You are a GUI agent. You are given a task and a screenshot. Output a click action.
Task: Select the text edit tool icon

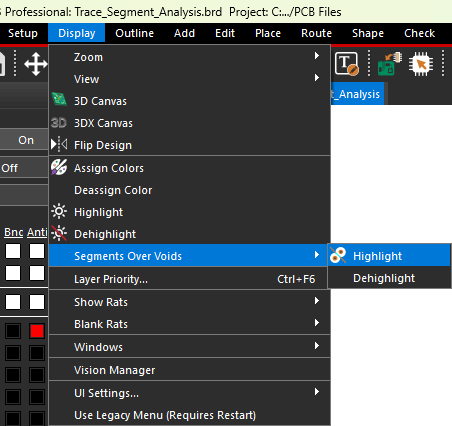(347, 64)
